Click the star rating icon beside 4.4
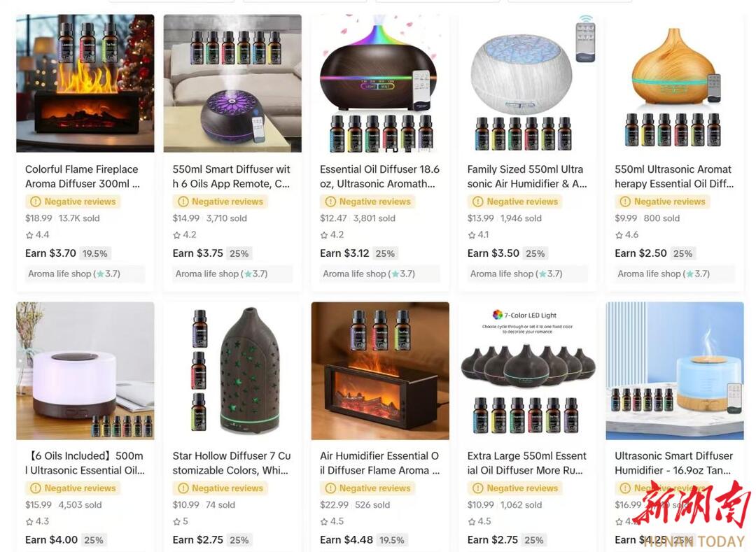756x552 pixels. 29,235
